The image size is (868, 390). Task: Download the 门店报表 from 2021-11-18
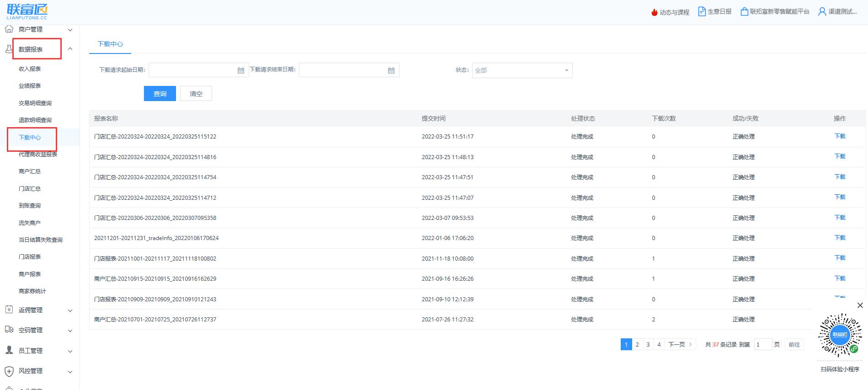(840, 257)
